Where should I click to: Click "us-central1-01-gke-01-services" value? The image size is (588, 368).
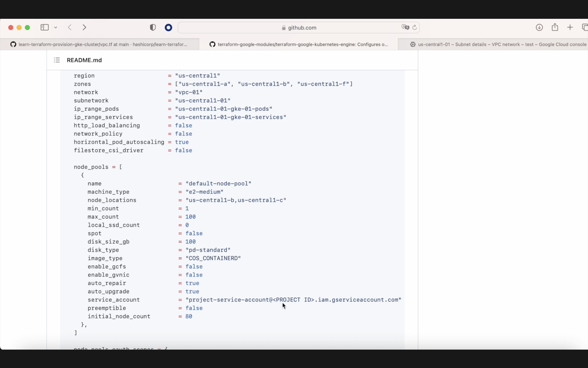[x=231, y=117]
